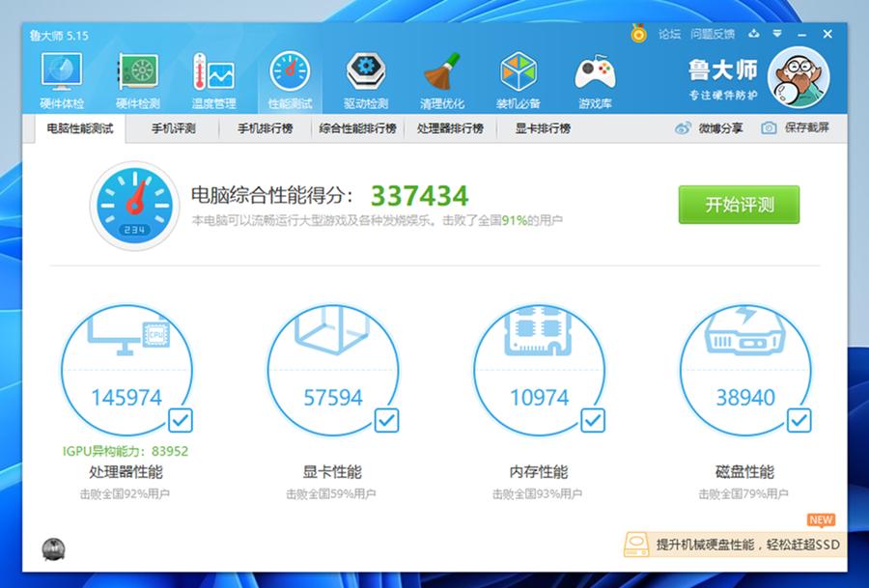This screenshot has height=588, width=869.
Task: Open the 显卡排行榜 ranking tab
Action: (x=538, y=126)
